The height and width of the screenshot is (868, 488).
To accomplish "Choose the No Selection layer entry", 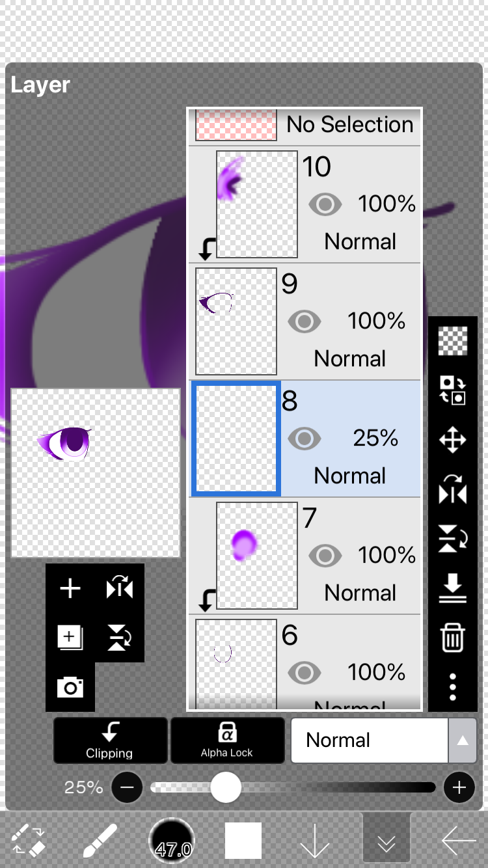I will 305,126.
